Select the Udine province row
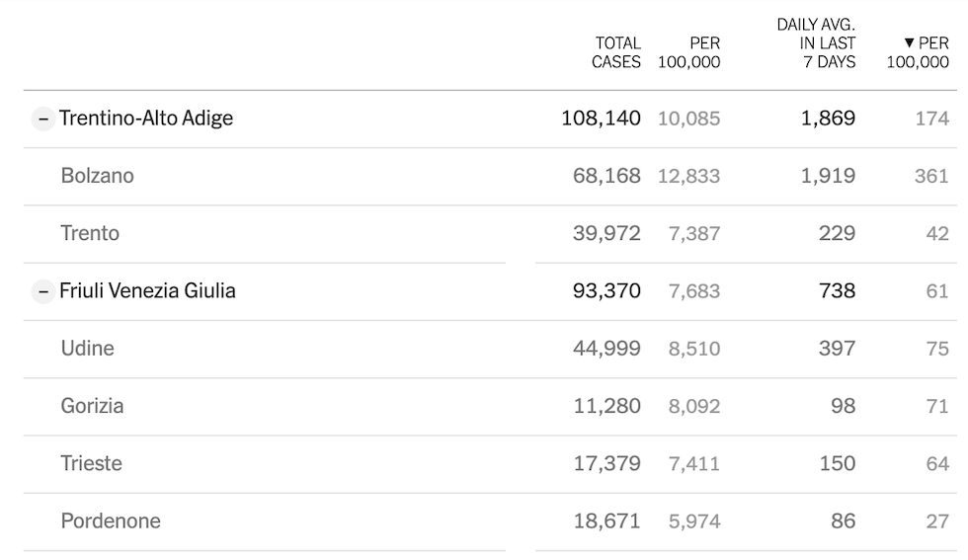Viewport: 968px width, 560px height. [x=490, y=349]
